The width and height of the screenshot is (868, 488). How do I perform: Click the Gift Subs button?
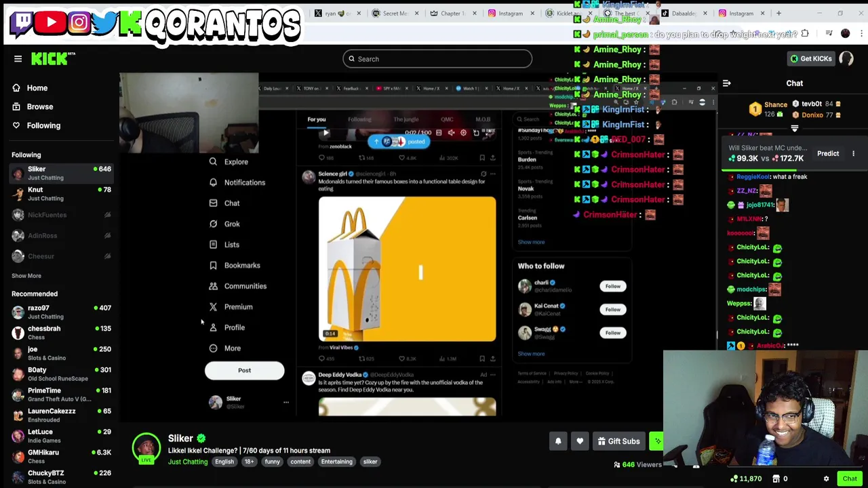[618, 441]
